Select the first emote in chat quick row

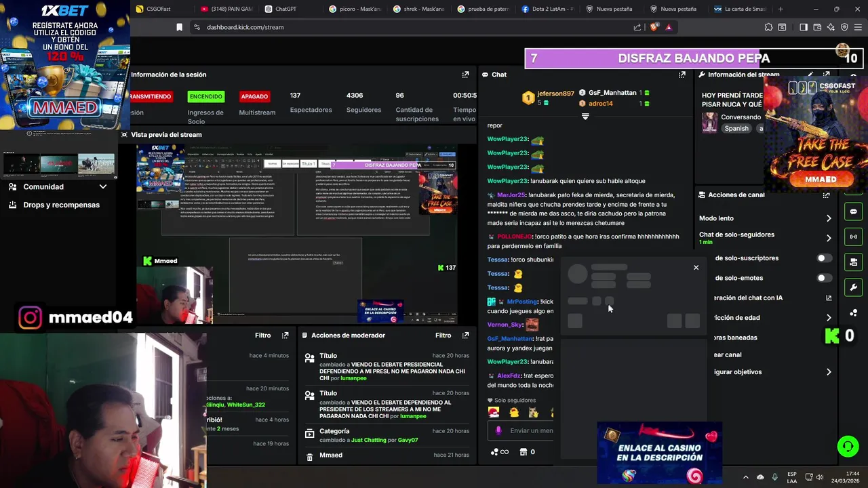pos(494,412)
